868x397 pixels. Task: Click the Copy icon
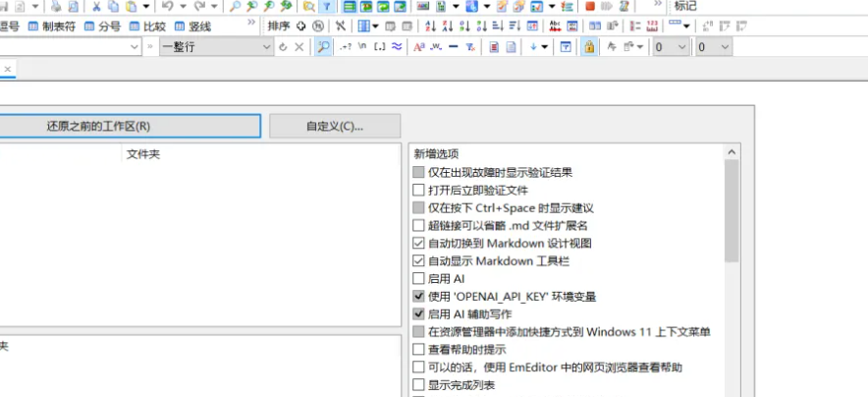[114, 7]
